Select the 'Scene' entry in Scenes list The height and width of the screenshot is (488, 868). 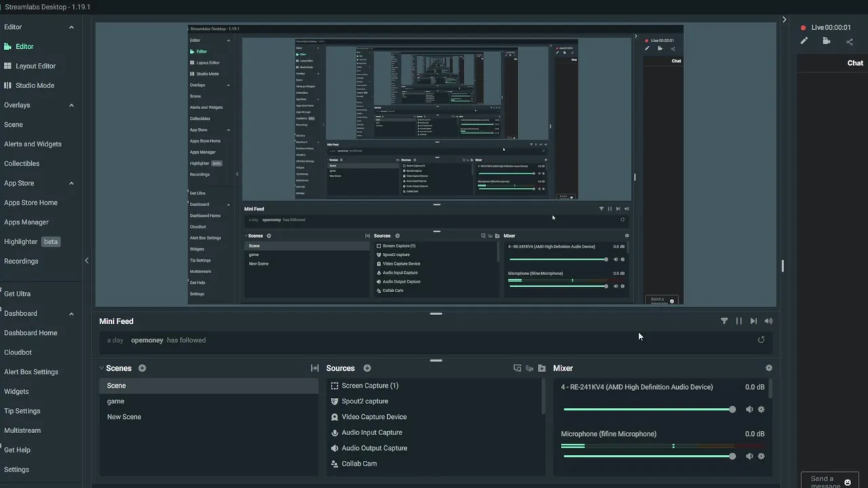tap(209, 386)
